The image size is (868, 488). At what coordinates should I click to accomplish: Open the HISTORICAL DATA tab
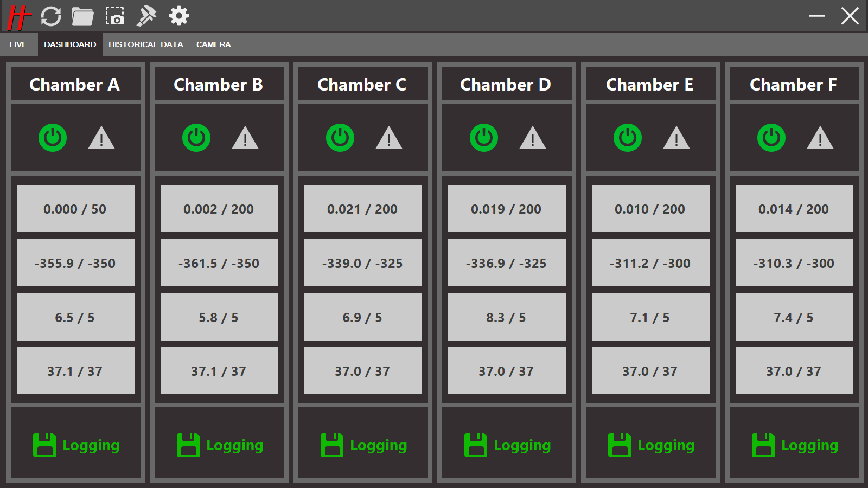click(145, 44)
